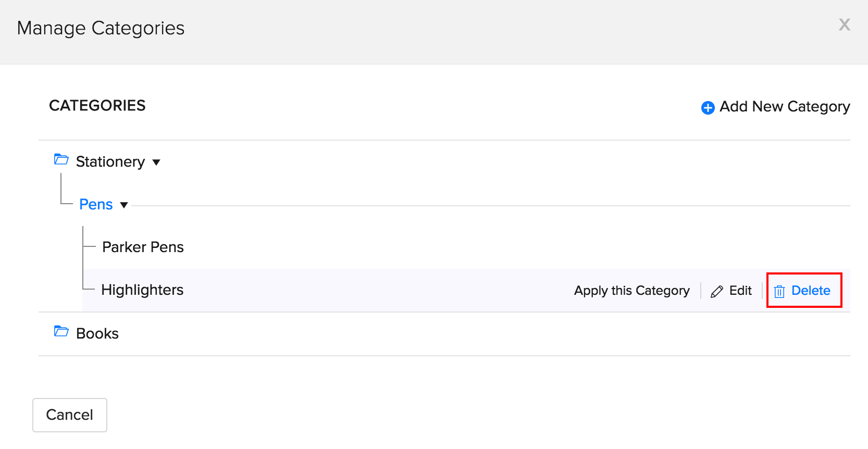Click the trash can icon for Highlighters
The image size is (868, 449).
(779, 291)
